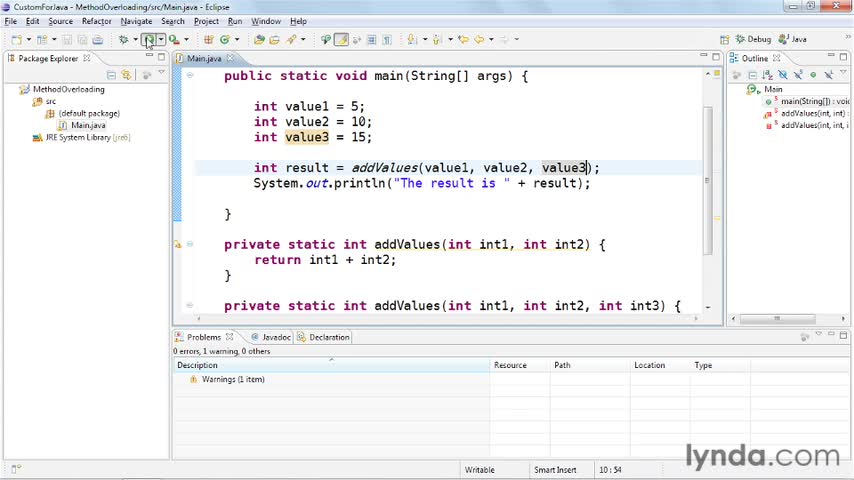Select Main.java in Package Explorer
The width and height of the screenshot is (854, 480).
pyautogui.click(x=82, y=125)
